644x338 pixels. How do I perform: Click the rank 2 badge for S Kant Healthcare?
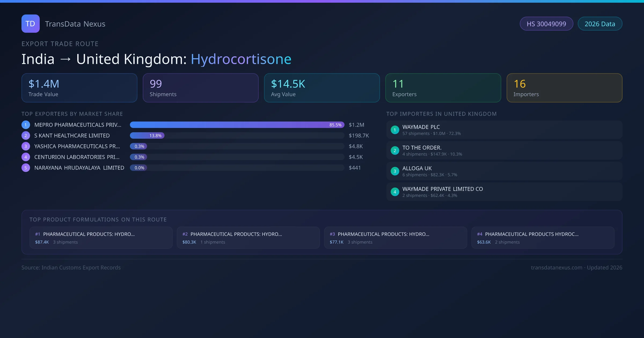[25, 135]
